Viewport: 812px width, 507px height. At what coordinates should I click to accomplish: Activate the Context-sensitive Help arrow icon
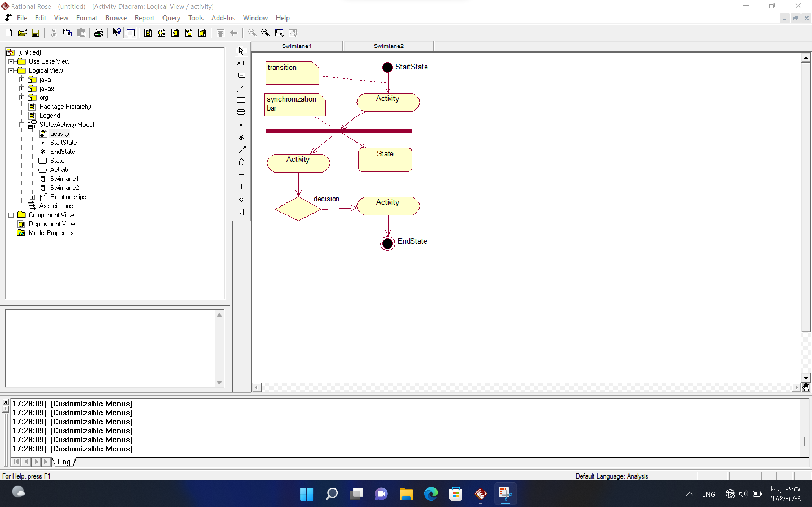116,32
